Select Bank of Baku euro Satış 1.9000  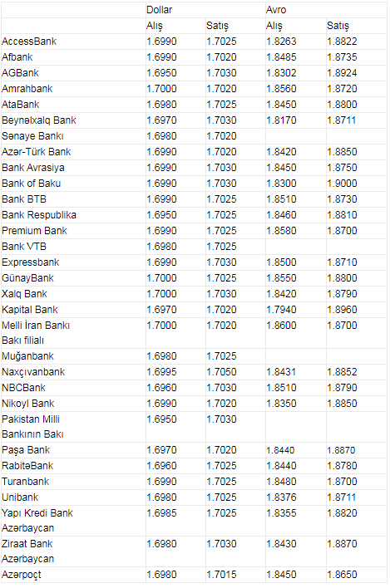pyautogui.click(x=342, y=184)
